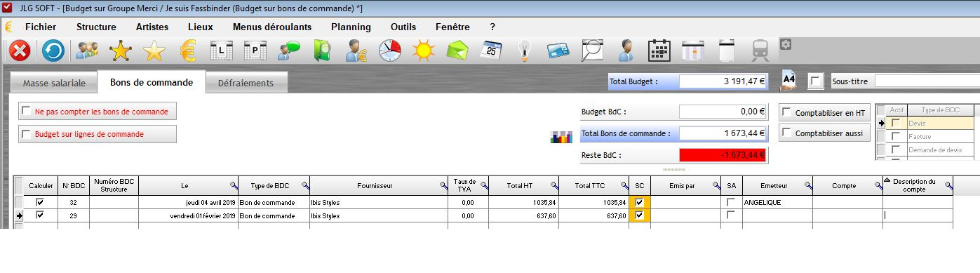Open the Fichier menu
This screenshot has width=980, height=273.
coord(41,27)
